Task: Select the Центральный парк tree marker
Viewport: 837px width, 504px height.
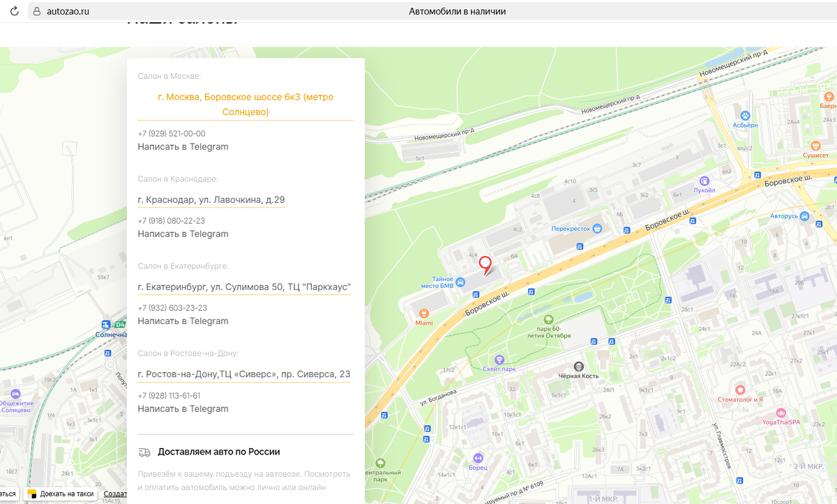Action: click(380, 463)
